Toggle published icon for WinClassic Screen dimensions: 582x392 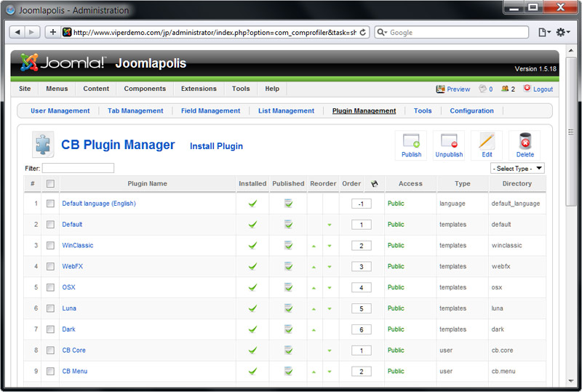coord(288,245)
